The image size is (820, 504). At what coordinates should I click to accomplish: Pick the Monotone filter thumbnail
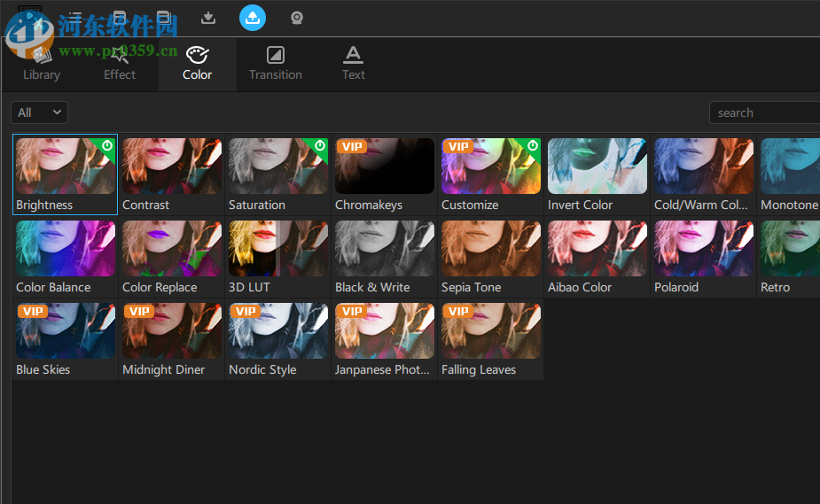pyautogui.click(x=790, y=167)
